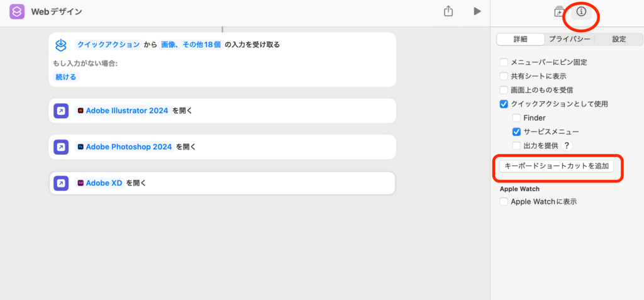Image resolution: width=644 pixels, height=300 pixels.
Task: Run the shortcut with play button
Action: tap(477, 11)
